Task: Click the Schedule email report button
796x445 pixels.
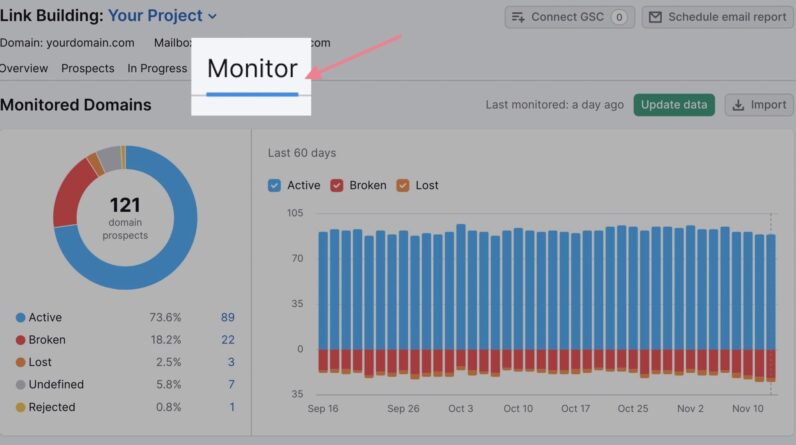Action: click(717, 17)
